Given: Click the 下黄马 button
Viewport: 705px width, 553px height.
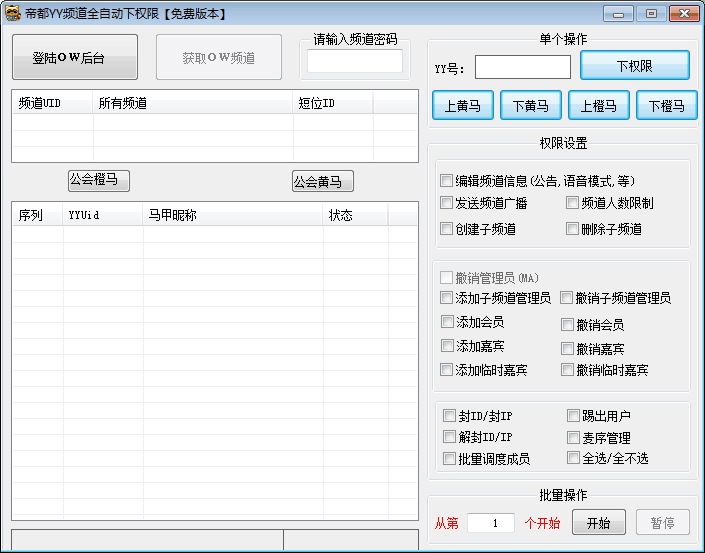Looking at the screenshot, I should [x=531, y=105].
